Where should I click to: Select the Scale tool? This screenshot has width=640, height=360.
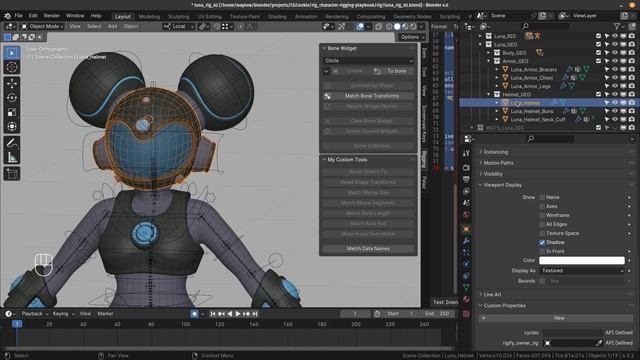pos(12,112)
